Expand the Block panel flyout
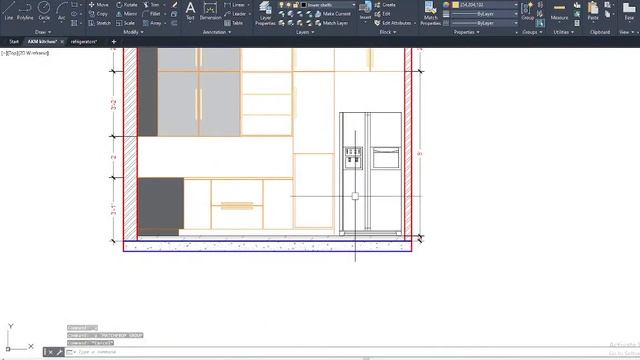640x360 pixels. pos(387,32)
